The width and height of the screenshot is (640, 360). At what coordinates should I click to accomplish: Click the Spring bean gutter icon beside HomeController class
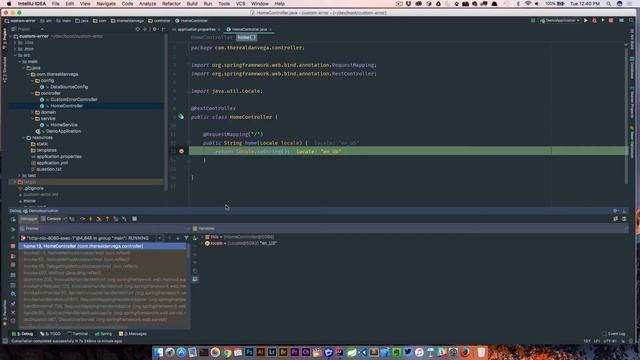pos(181,117)
